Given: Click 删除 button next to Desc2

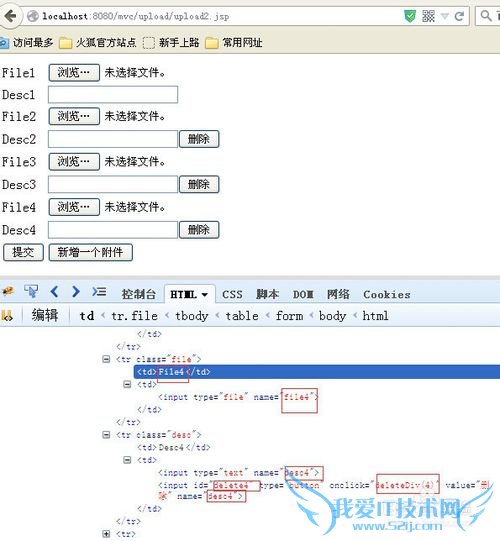Looking at the screenshot, I should [199, 139].
